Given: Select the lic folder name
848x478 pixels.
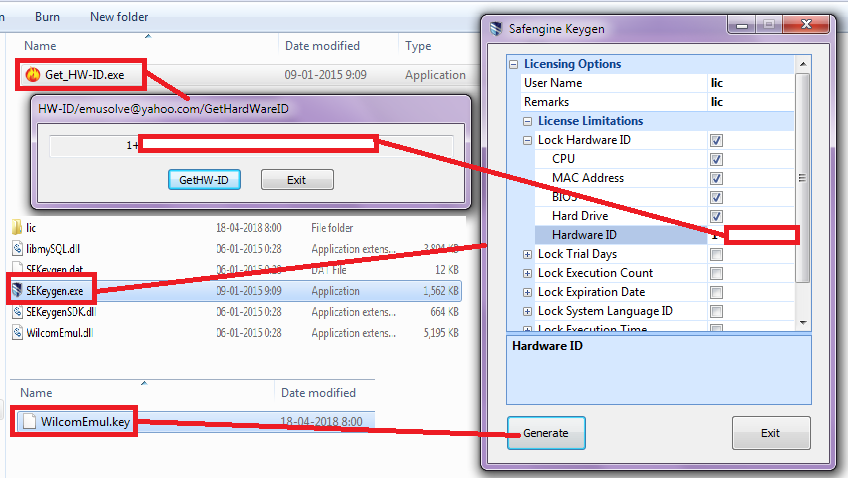Looking at the screenshot, I should click(31, 228).
